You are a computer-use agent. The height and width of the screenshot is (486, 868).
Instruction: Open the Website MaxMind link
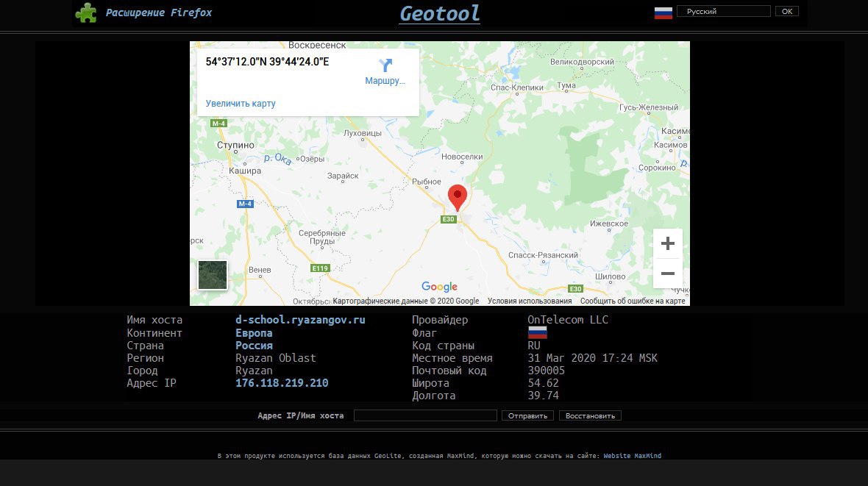[632, 456]
